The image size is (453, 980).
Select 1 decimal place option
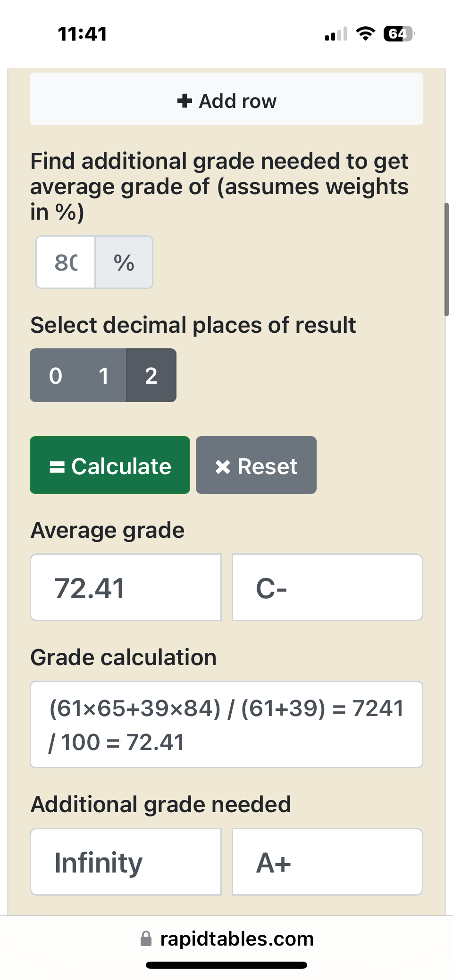pyautogui.click(x=103, y=376)
